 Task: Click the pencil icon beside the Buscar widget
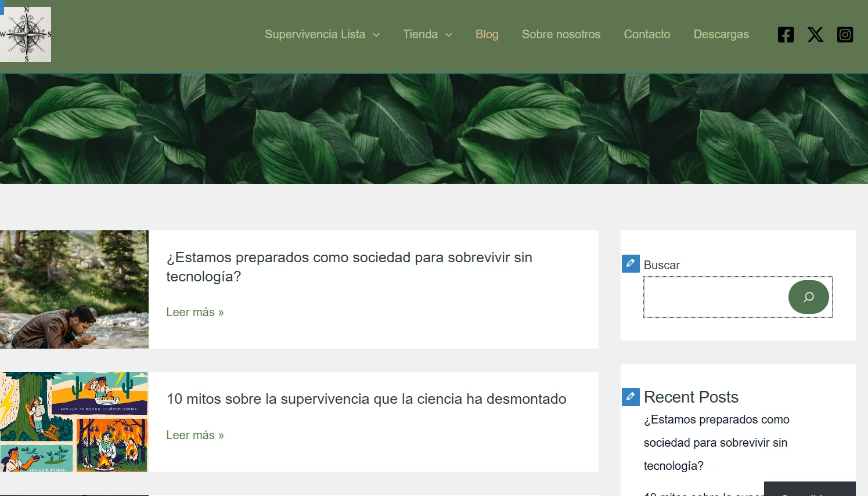(x=631, y=263)
